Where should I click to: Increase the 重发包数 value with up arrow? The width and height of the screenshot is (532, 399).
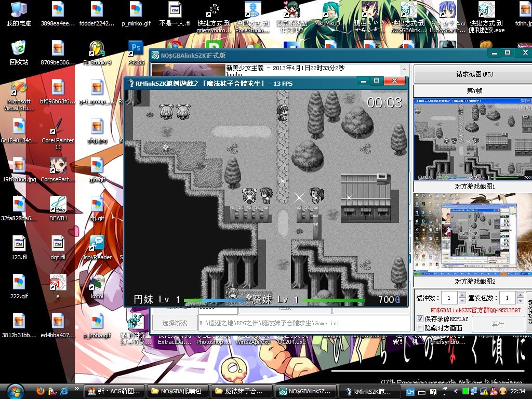521,295
